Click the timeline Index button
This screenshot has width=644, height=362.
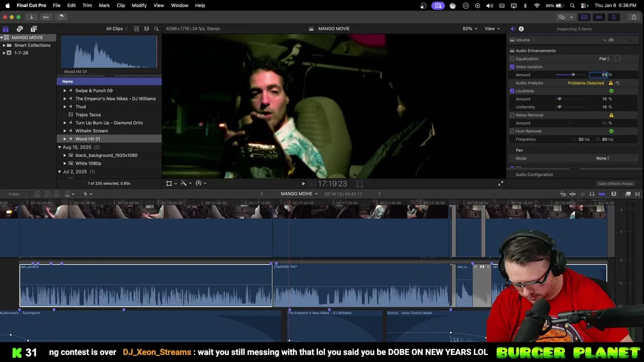tap(14, 194)
